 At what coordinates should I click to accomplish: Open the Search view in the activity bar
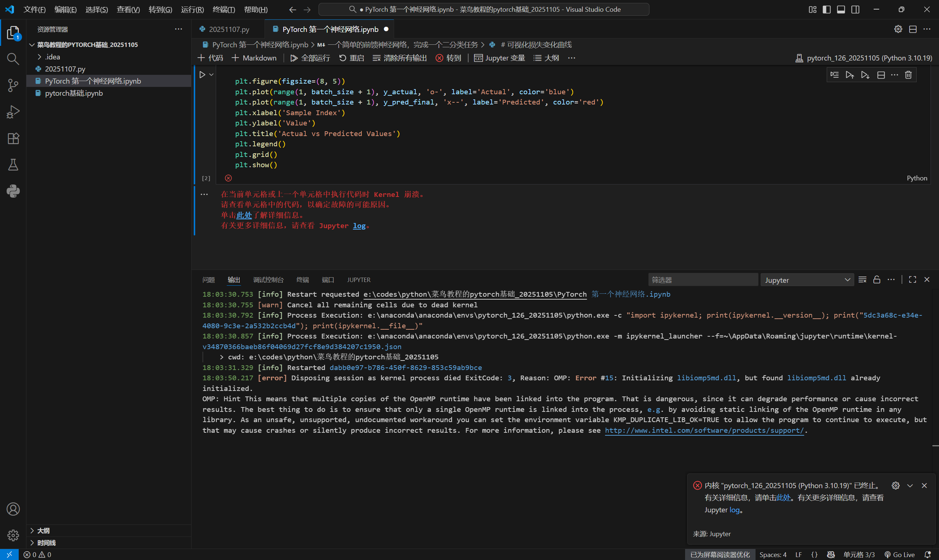[13, 59]
